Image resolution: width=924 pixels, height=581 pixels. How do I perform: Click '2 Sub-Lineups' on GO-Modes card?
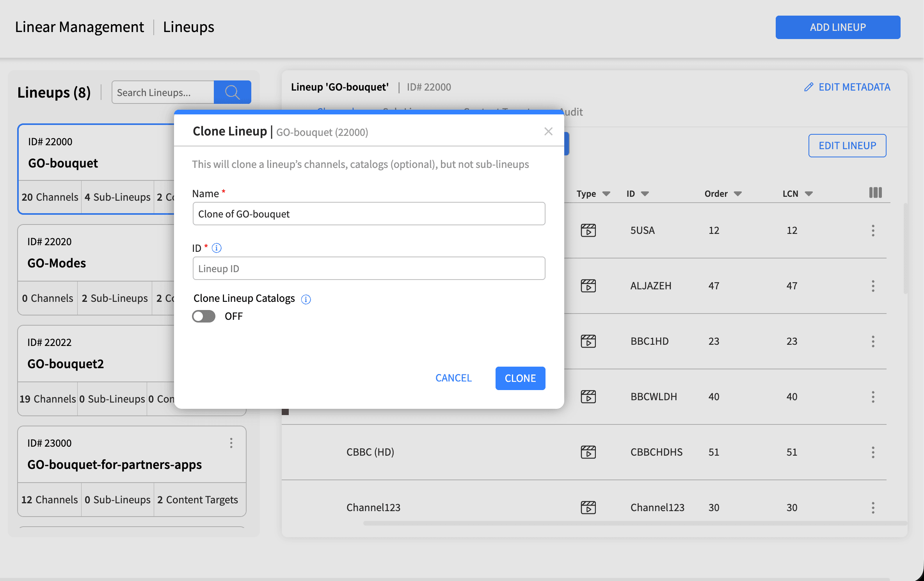pos(115,298)
